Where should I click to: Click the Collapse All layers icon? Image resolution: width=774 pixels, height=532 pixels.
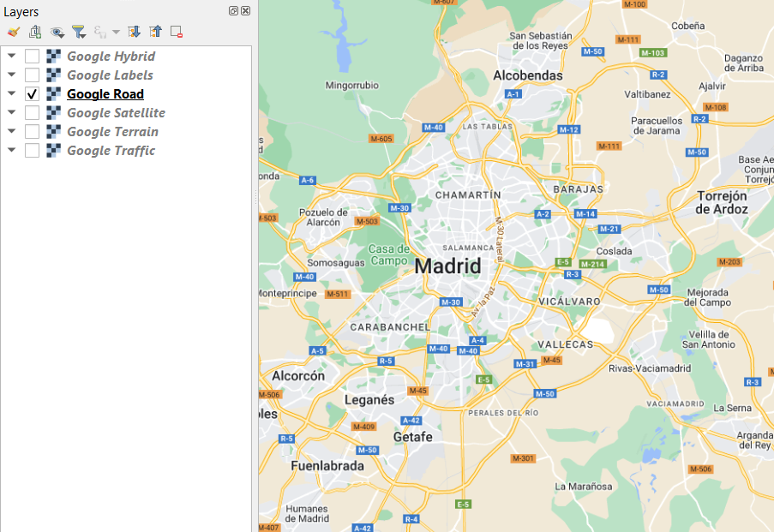(x=155, y=32)
